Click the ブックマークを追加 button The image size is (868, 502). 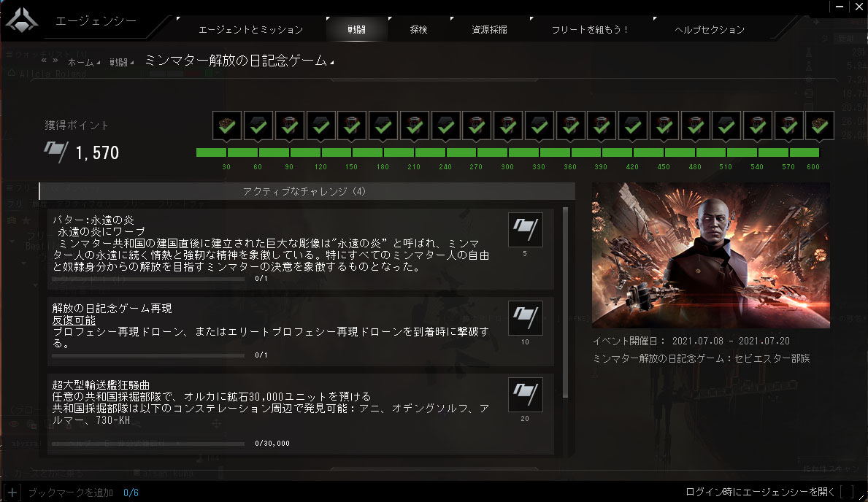[x=70, y=493]
